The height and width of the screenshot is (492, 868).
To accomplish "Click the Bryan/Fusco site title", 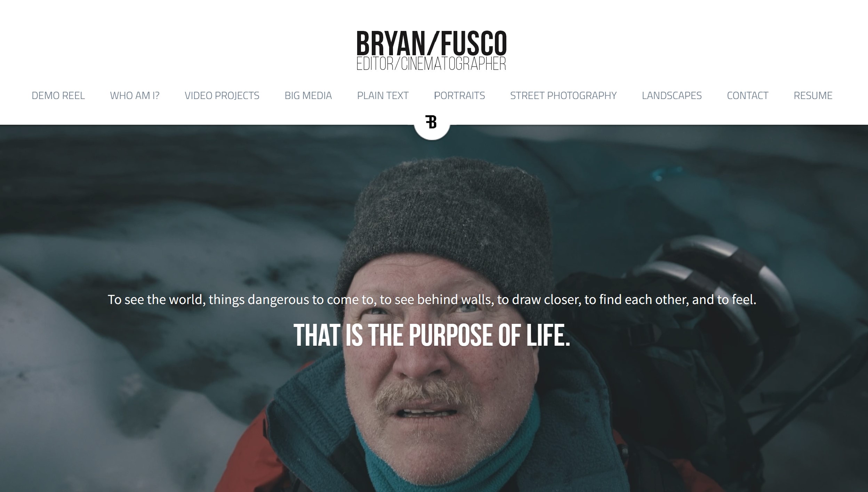I will (432, 43).
